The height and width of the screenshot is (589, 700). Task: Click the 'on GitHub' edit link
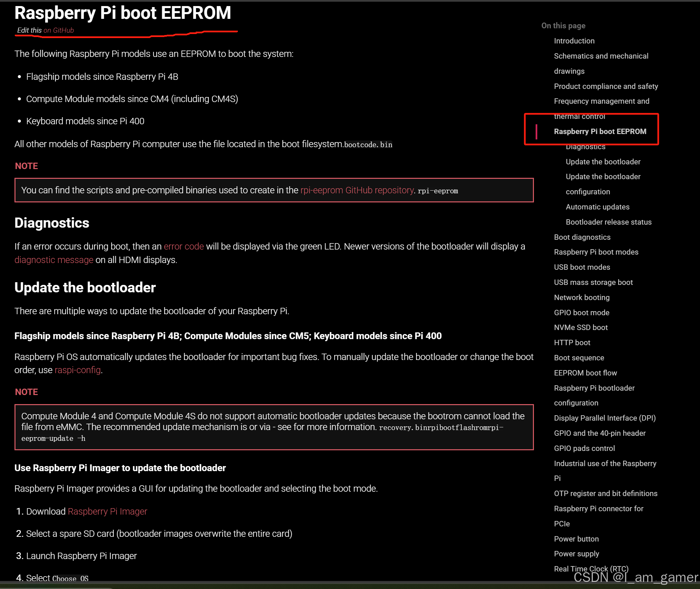[x=59, y=30]
